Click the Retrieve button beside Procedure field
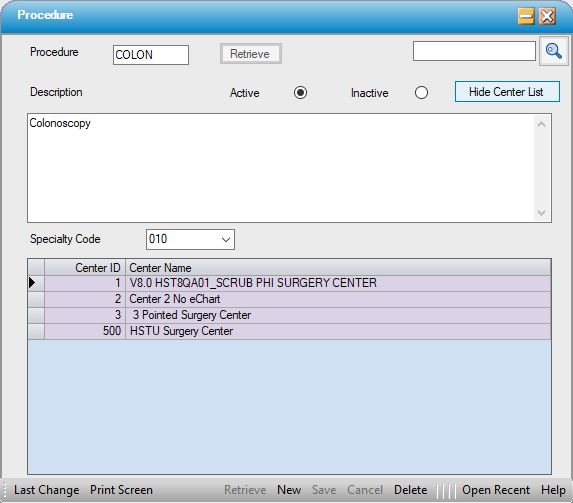The height and width of the screenshot is (503, 573). [x=251, y=54]
